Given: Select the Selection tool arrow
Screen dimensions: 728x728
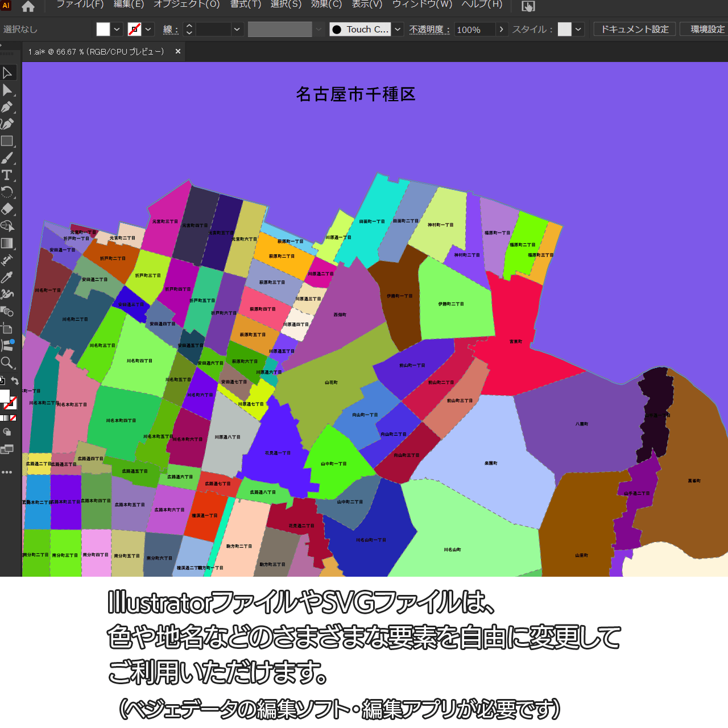Looking at the screenshot, I should point(7,73).
